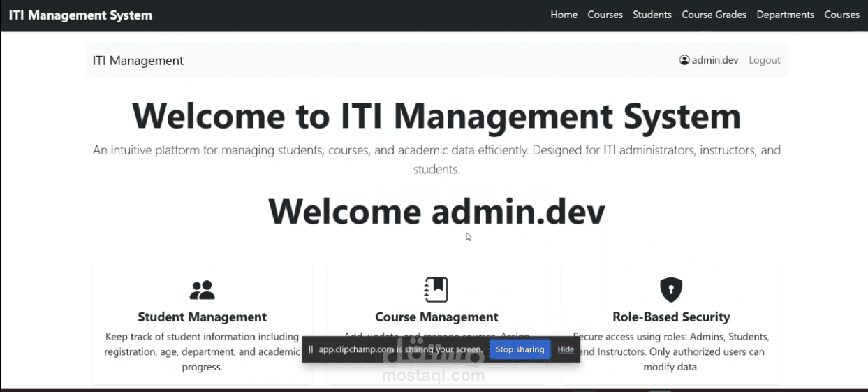Click the intuitive platform description paragraph

tap(436, 159)
